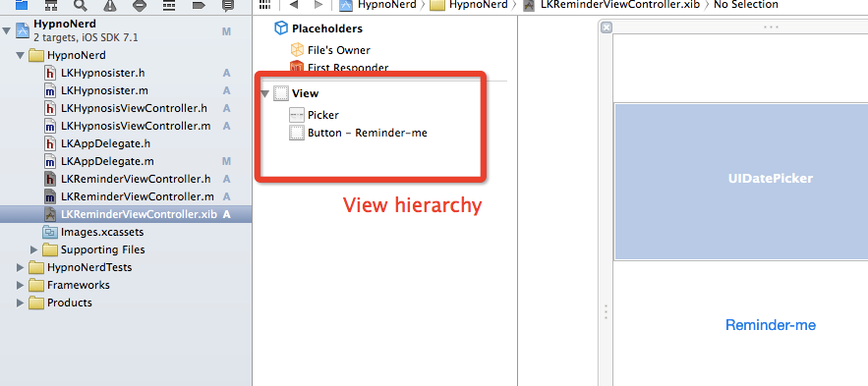Select File's Owner placeholder
The image size is (868, 386).
[x=339, y=50]
